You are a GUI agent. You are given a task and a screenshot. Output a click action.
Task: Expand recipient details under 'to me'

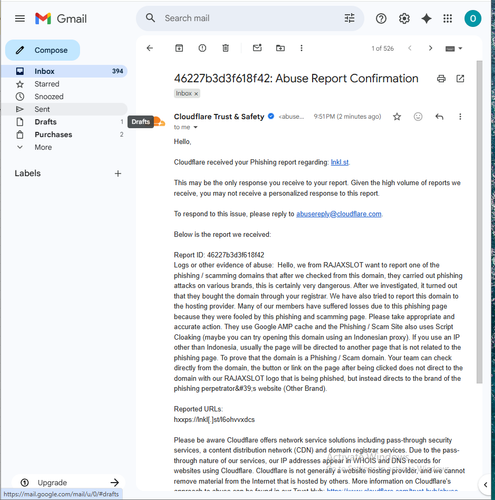196,127
